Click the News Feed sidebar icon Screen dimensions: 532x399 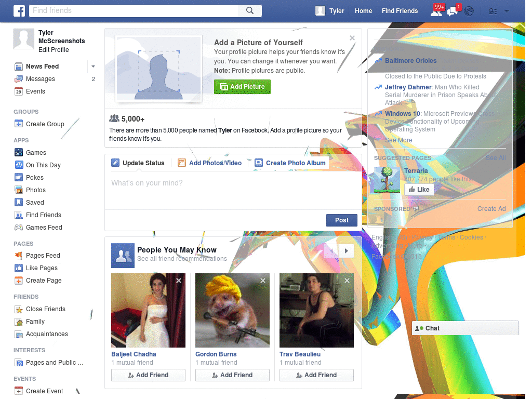19,66
